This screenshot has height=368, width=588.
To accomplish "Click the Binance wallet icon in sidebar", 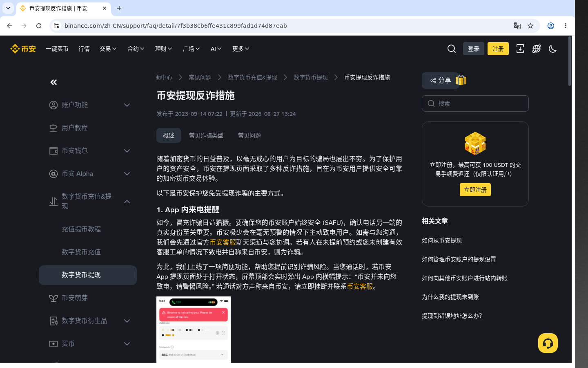I will coord(53,151).
